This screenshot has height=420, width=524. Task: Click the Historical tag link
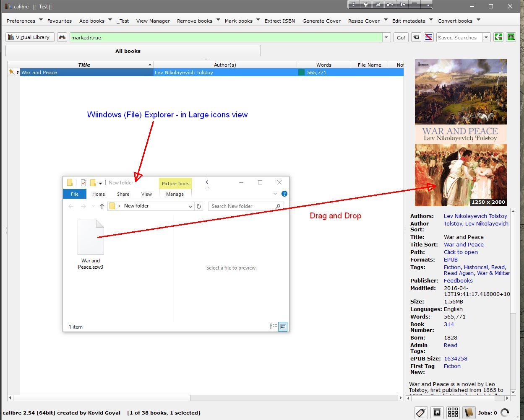[x=476, y=267]
